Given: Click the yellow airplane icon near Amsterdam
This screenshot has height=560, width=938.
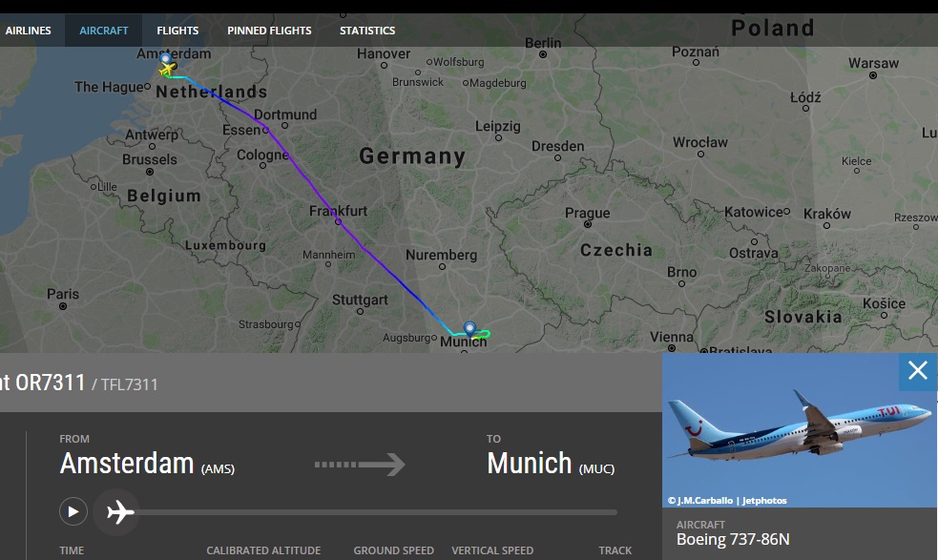Looking at the screenshot, I should [x=167, y=70].
